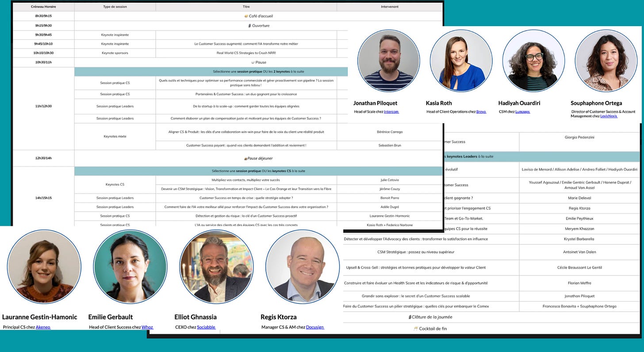Select the 'Keynotes CS' cell

pyautogui.click(x=115, y=184)
